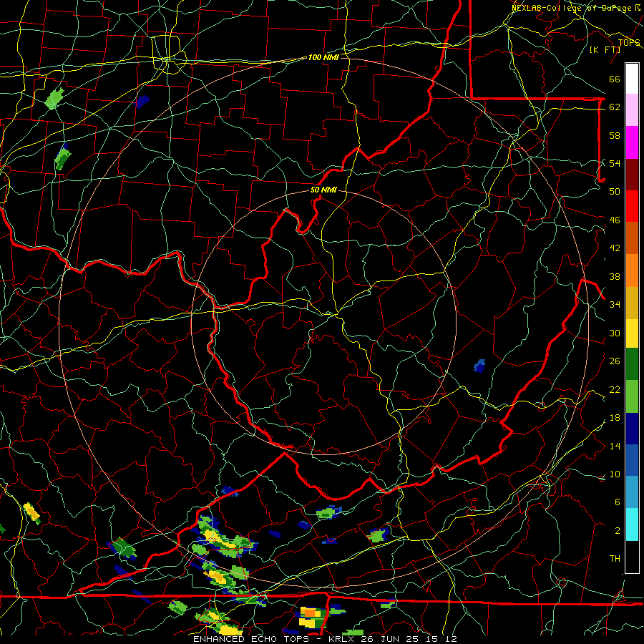Screen dimensions: 644x644
Task: Click the '38' legend value
Action: tap(615, 276)
